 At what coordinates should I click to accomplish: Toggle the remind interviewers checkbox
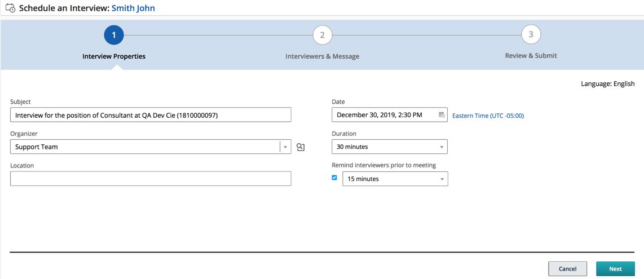click(x=334, y=178)
